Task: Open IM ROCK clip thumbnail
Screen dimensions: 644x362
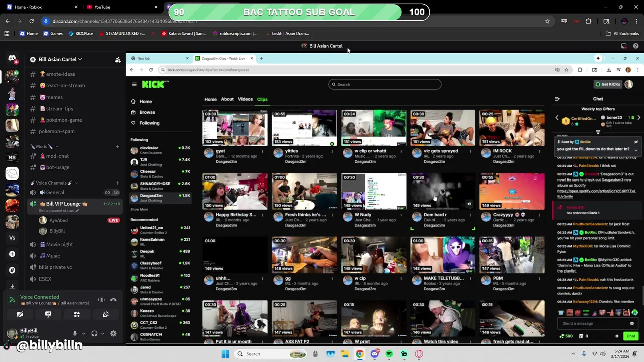Action: coord(512,128)
